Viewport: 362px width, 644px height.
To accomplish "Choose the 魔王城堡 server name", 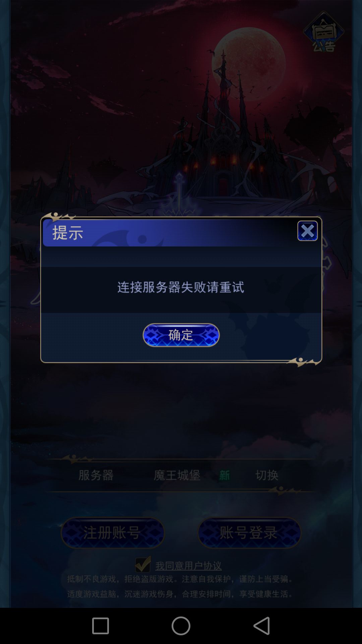I will [177, 475].
